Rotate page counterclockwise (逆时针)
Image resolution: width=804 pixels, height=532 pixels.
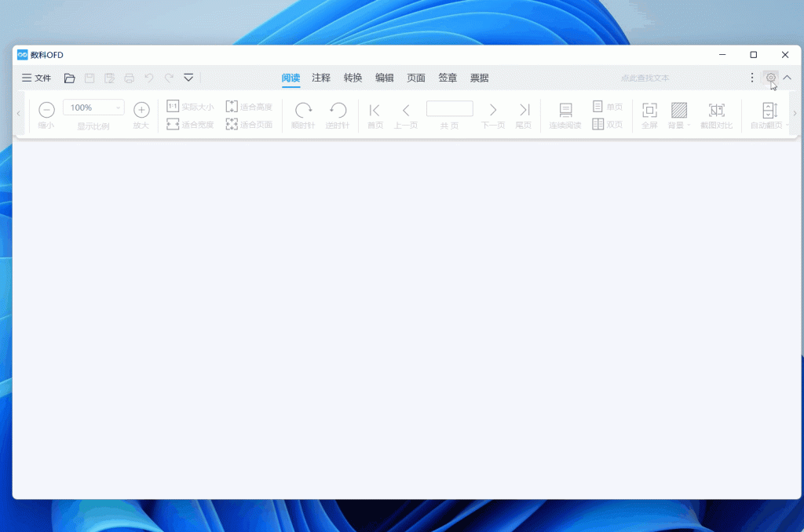[338, 110]
